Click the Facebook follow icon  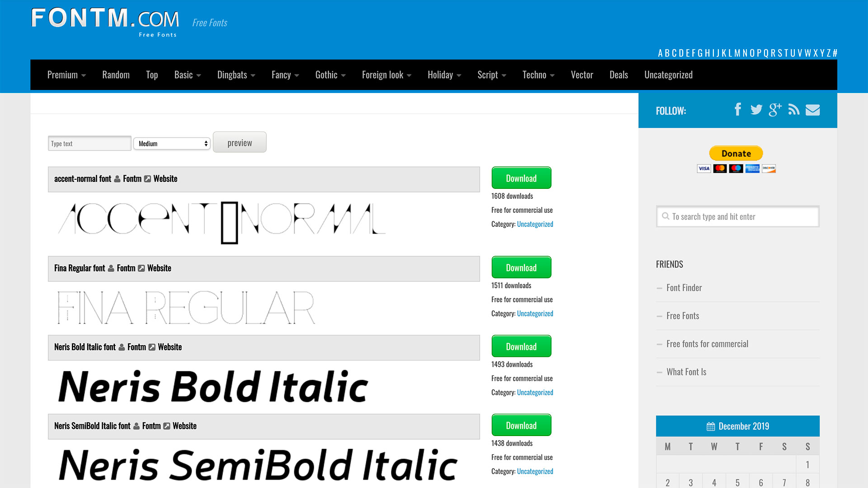(x=737, y=110)
